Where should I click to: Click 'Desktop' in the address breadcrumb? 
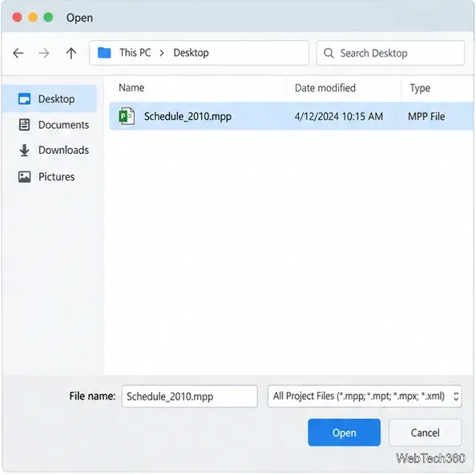click(191, 53)
